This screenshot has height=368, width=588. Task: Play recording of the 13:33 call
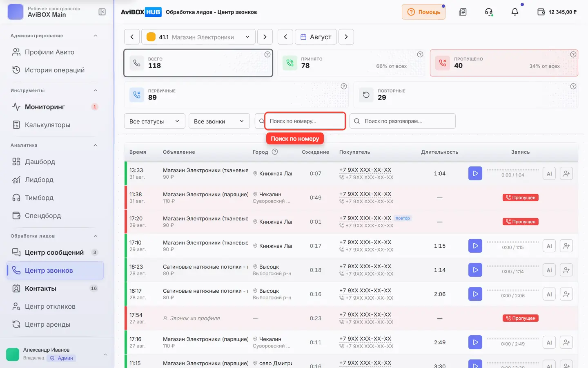click(x=475, y=173)
